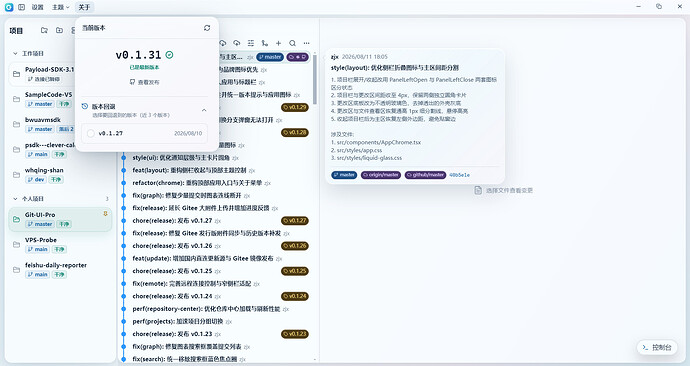The width and height of the screenshot is (690, 366).
Task: Click the commit list vertical scrollbar
Action: click(x=315, y=79)
